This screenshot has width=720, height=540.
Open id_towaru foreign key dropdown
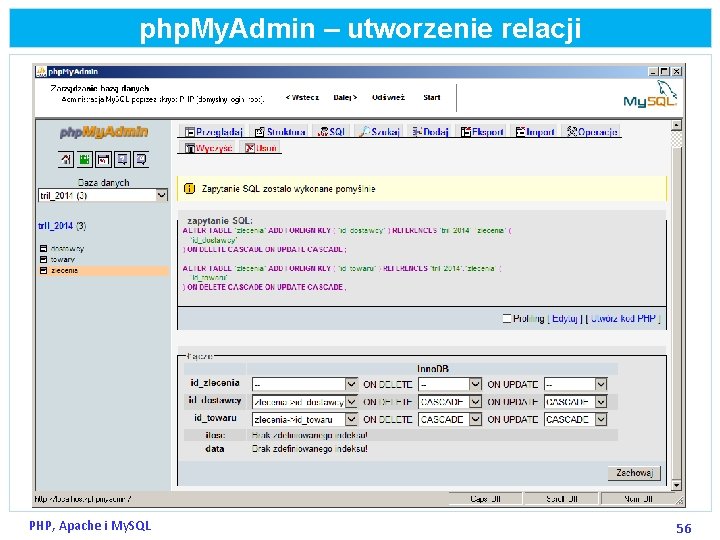(304, 419)
